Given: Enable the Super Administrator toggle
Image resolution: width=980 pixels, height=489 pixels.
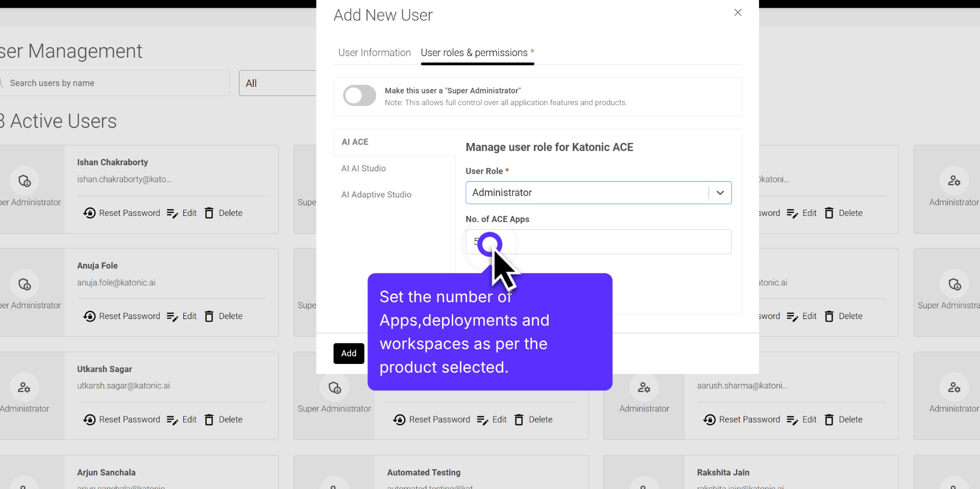Looking at the screenshot, I should (x=359, y=95).
